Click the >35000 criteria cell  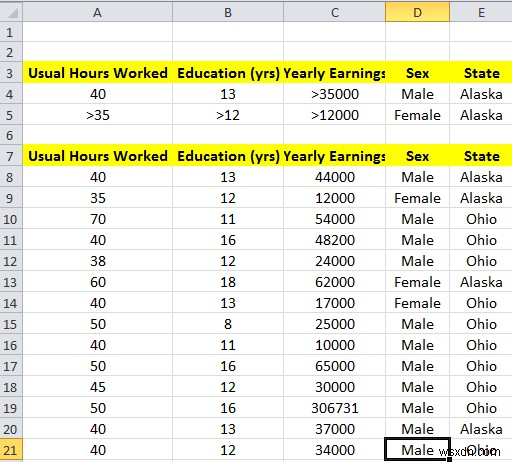(335, 94)
